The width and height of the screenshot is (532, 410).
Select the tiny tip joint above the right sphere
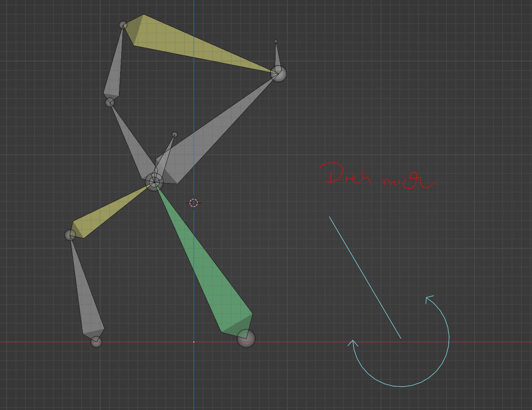click(x=276, y=42)
